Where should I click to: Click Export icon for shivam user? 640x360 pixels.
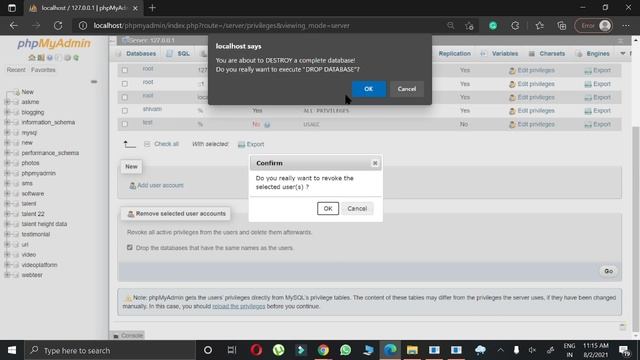pyautogui.click(x=588, y=111)
